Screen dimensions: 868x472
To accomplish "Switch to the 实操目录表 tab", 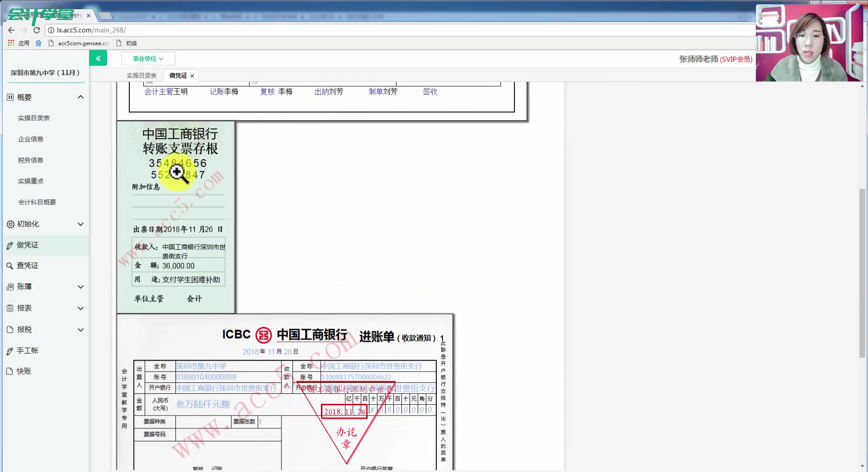I will 142,76.
